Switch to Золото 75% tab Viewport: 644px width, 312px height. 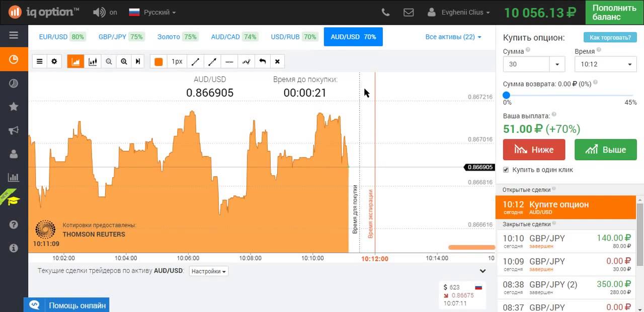click(177, 37)
